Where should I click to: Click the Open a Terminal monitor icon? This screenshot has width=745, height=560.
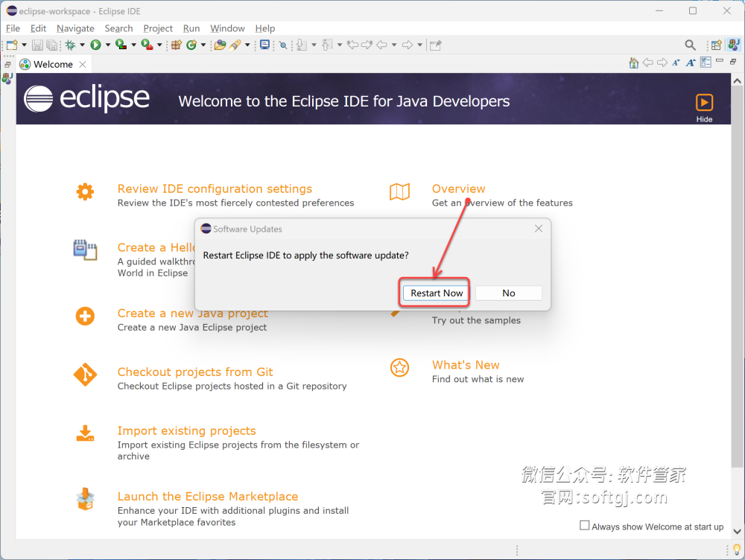tap(264, 45)
